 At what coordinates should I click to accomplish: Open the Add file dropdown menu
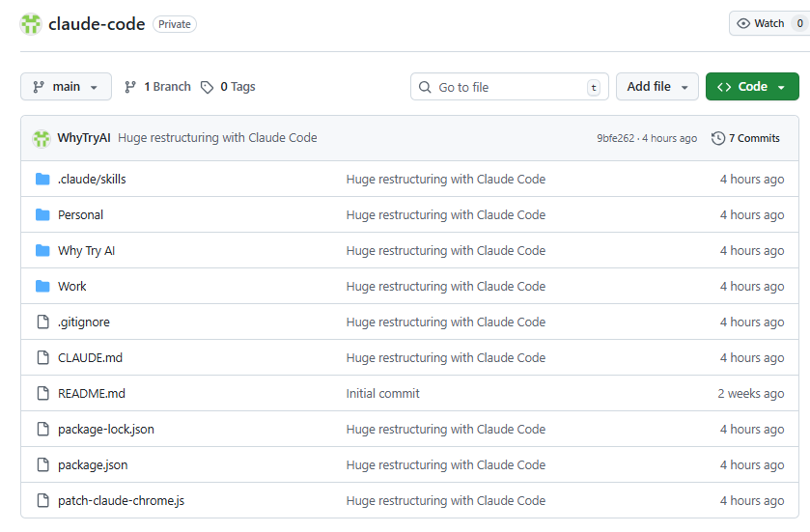657,86
